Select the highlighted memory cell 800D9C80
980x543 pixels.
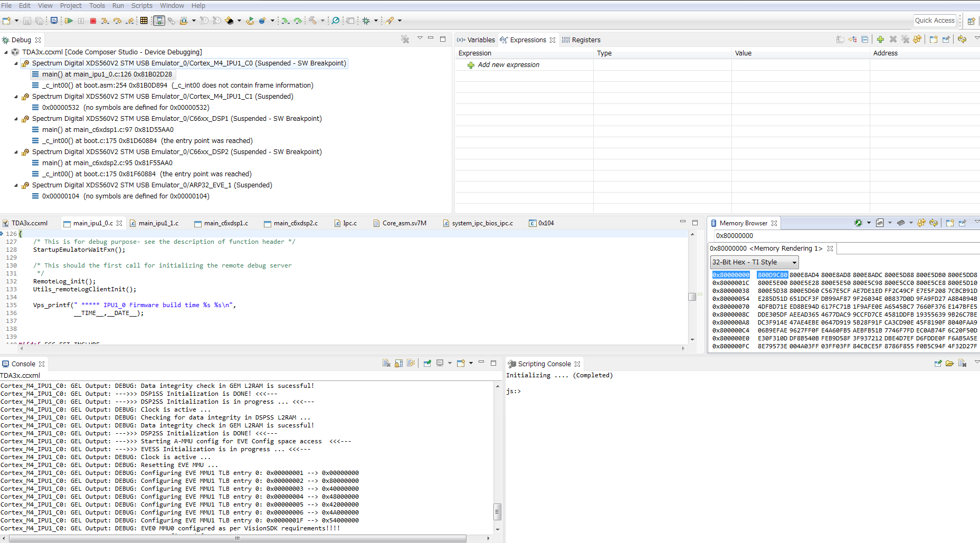click(x=772, y=274)
